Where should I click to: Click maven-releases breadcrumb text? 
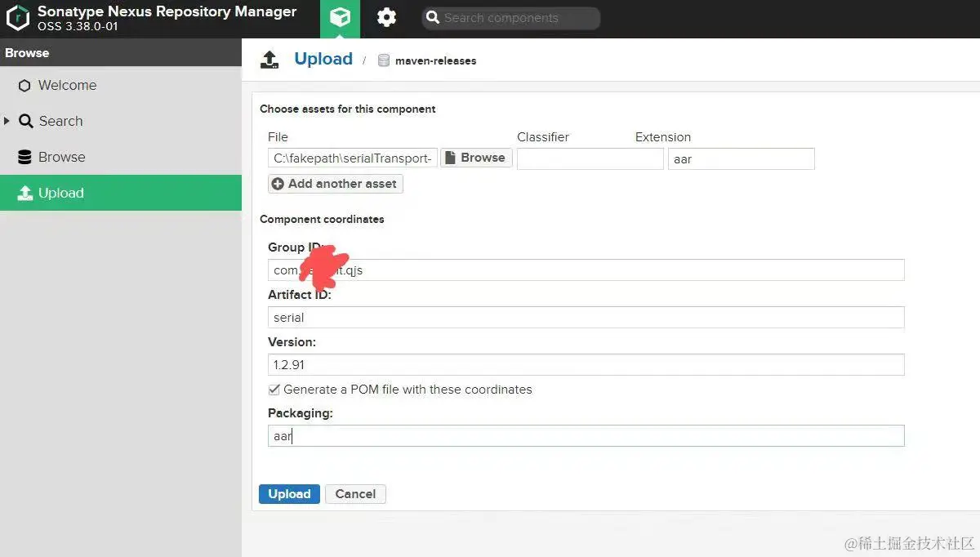435,60
